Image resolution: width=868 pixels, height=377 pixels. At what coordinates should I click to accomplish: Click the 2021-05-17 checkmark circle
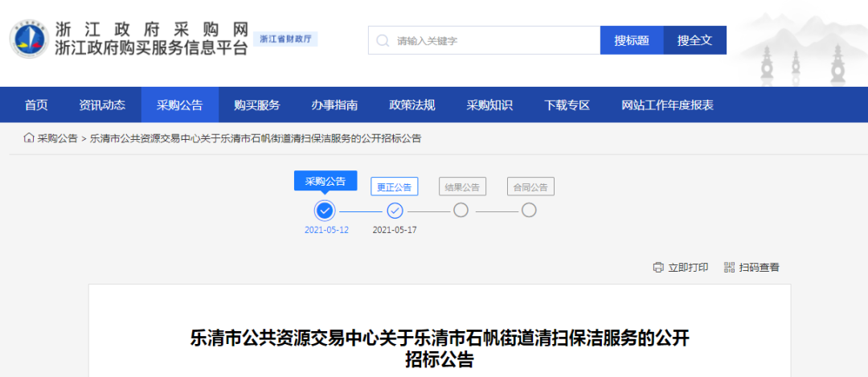(395, 211)
